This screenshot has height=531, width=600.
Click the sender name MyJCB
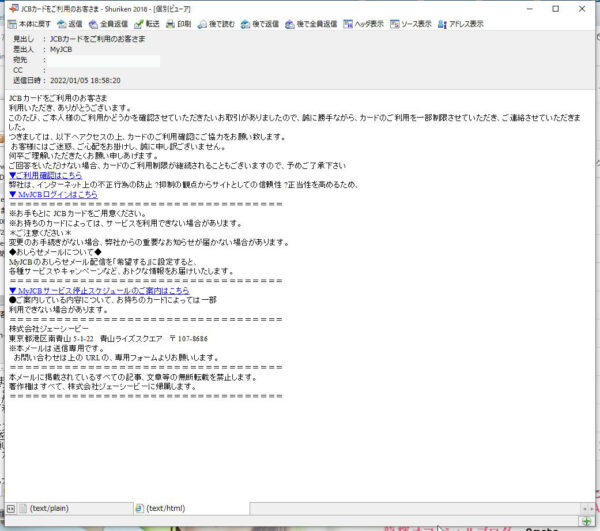(x=61, y=49)
